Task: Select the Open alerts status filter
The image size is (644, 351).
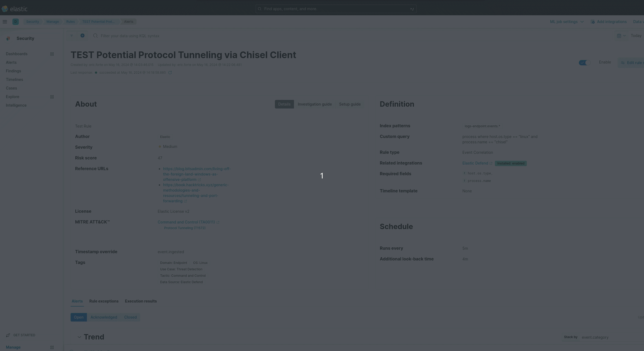Action: pyautogui.click(x=79, y=317)
